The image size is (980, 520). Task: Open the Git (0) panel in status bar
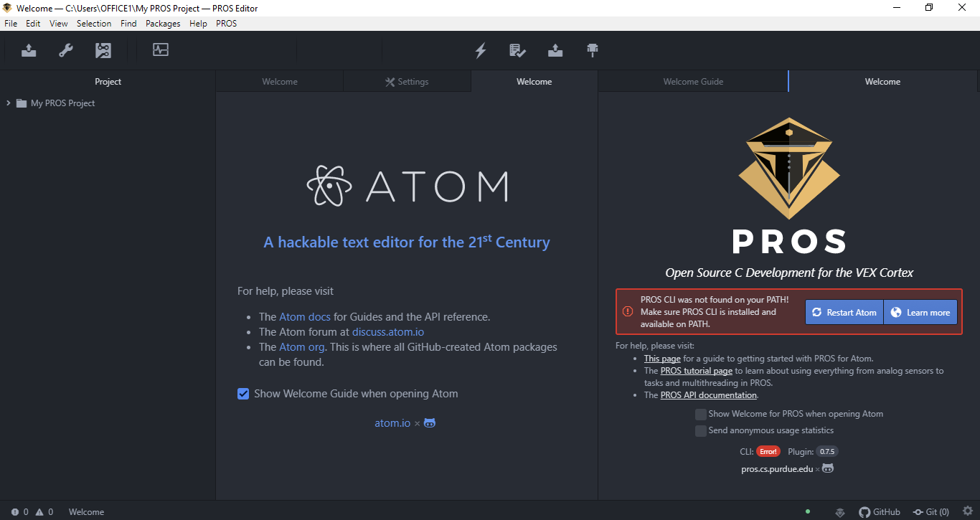point(930,512)
